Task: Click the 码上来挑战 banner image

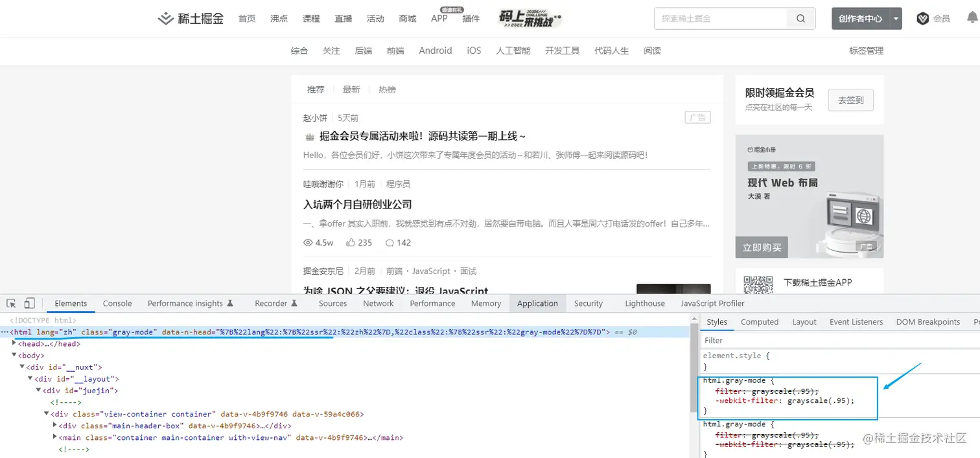Action: tap(530, 18)
